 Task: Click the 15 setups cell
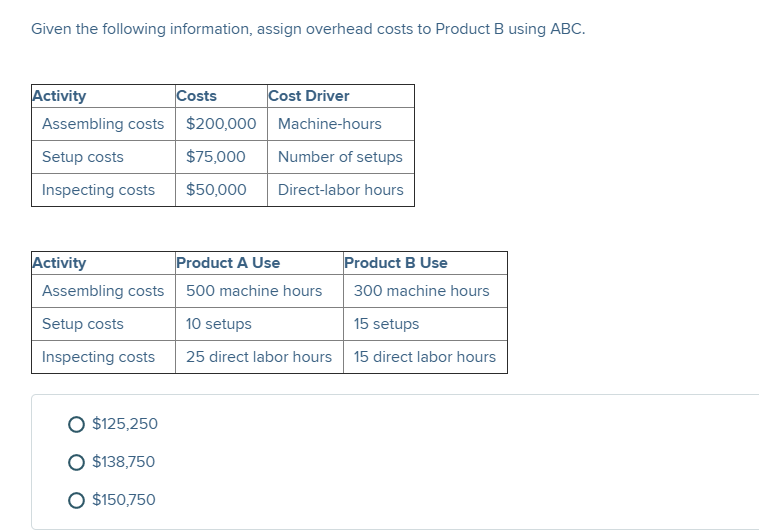(x=425, y=324)
